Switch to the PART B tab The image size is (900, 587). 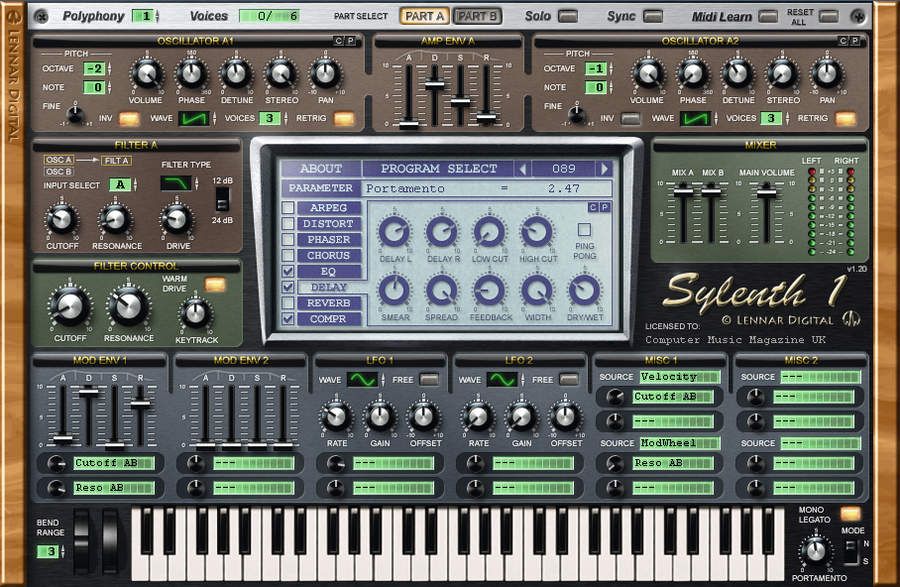pos(477,16)
